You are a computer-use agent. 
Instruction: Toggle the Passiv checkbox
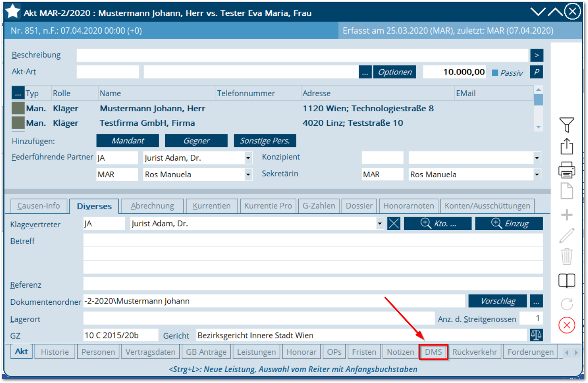(x=495, y=72)
